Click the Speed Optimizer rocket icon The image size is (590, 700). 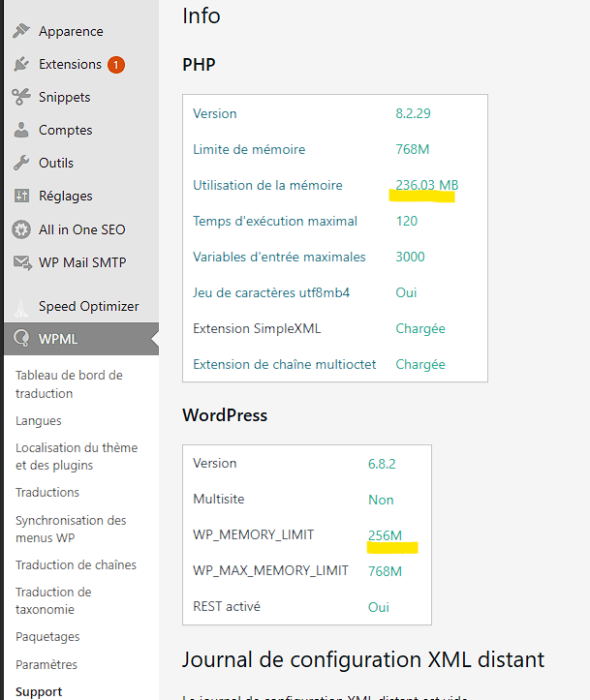[x=21, y=307]
